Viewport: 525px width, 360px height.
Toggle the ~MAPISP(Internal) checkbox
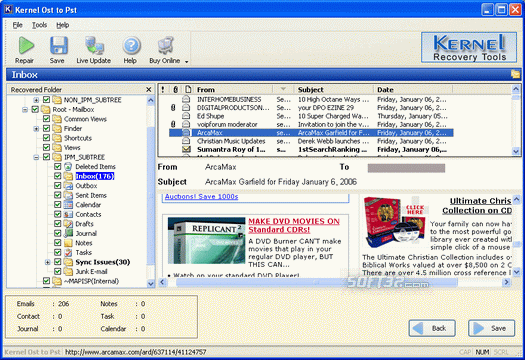coord(46,281)
